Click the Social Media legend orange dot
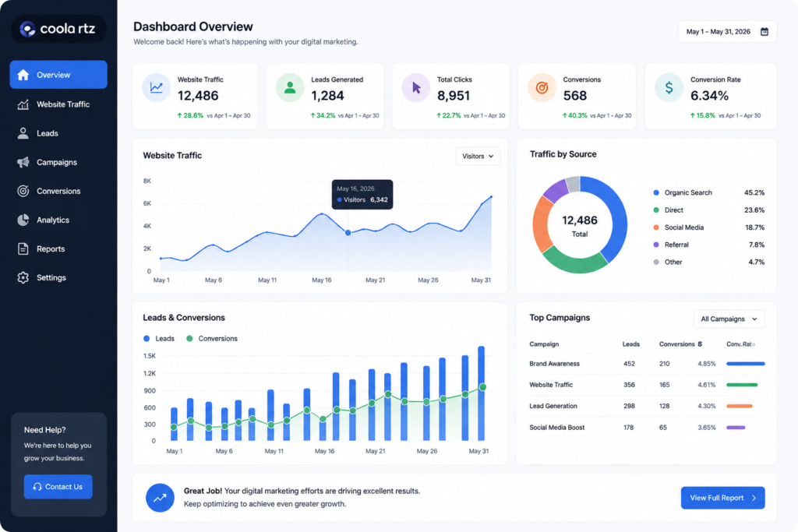Screen dimensions: 798x532 coord(656,227)
